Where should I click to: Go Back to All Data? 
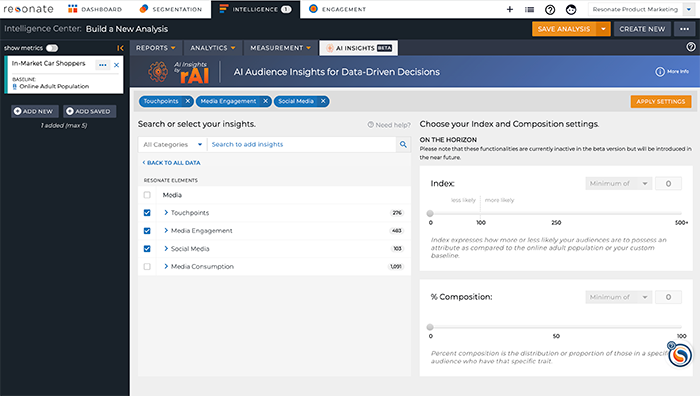pyautogui.click(x=171, y=163)
